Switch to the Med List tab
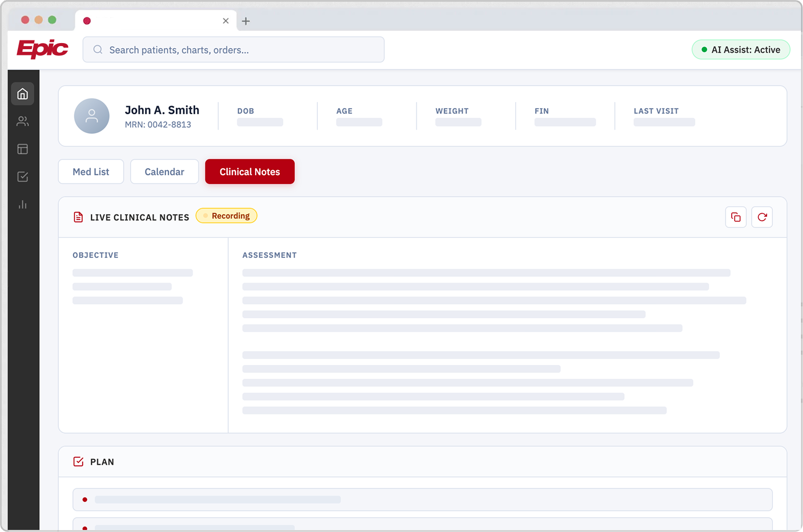This screenshot has height=532, width=803. (x=91, y=172)
